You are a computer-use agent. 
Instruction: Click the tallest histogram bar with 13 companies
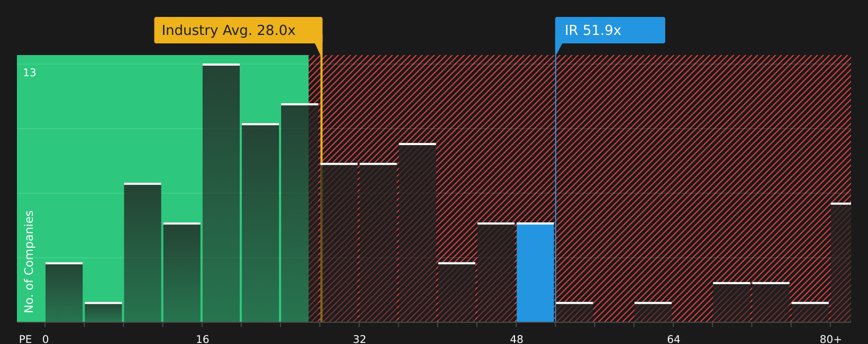[221, 193]
